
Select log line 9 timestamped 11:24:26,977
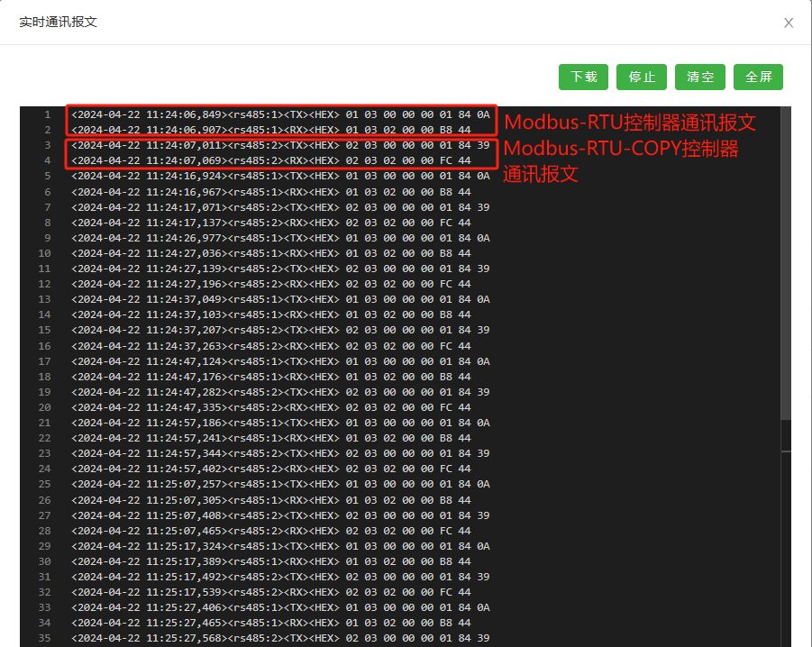[280, 238]
